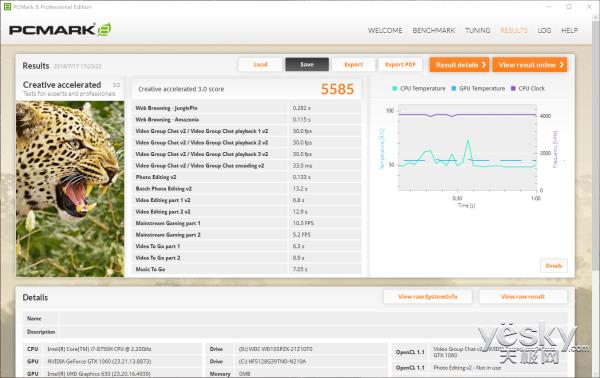600x378 pixels.
Task: Select the Video Editing part 1 v2 row
Action: coord(246,200)
